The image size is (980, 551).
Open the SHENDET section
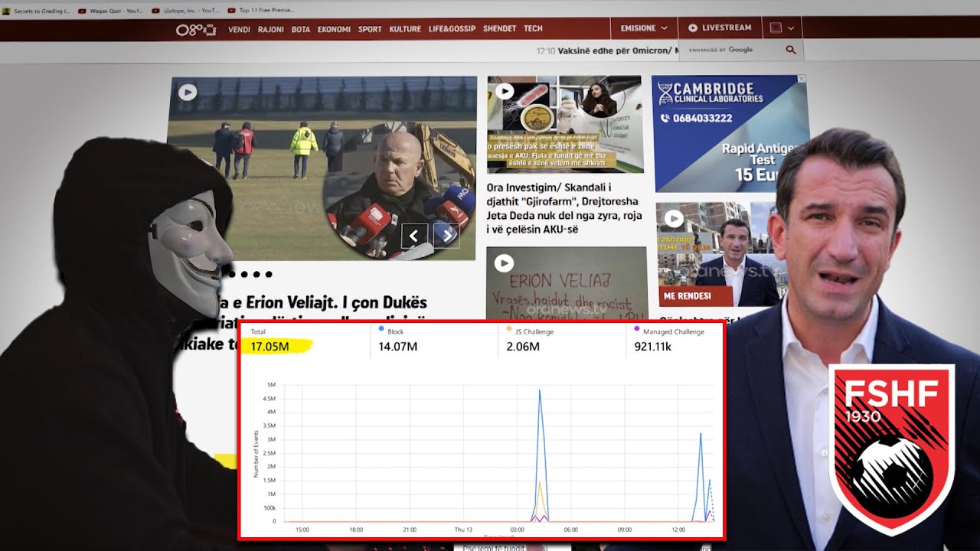pos(499,29)
